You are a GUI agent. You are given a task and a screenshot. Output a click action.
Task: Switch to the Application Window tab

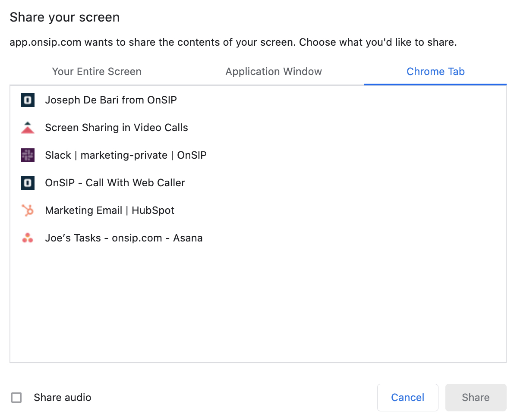click(274, 72)
